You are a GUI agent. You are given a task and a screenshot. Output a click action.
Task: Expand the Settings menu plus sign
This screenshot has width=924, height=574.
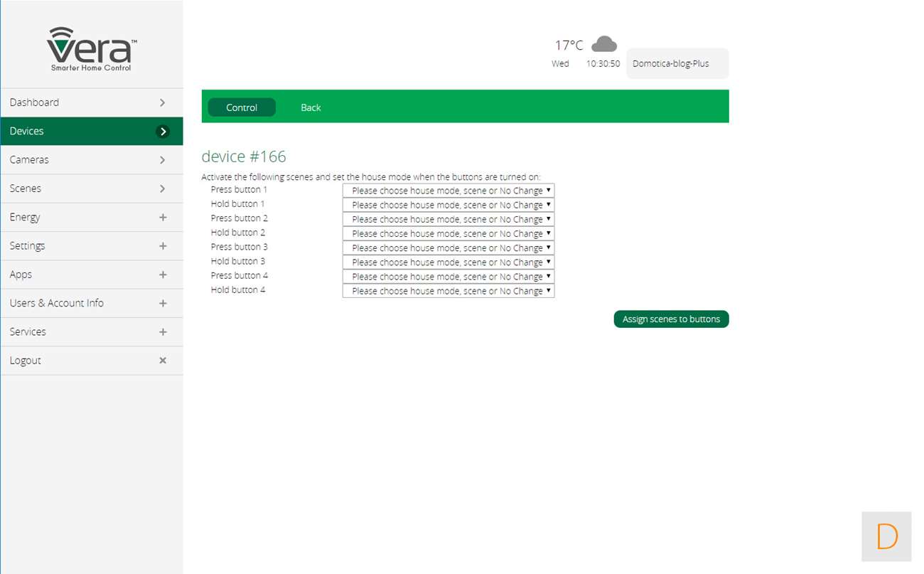(x=163, y=246)
